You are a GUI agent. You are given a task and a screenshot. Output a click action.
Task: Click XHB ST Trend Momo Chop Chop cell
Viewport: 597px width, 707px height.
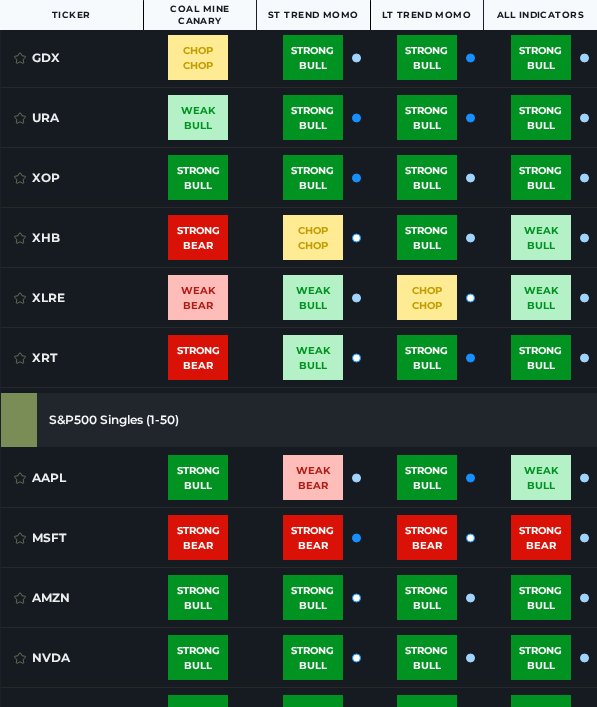[313, 238]
